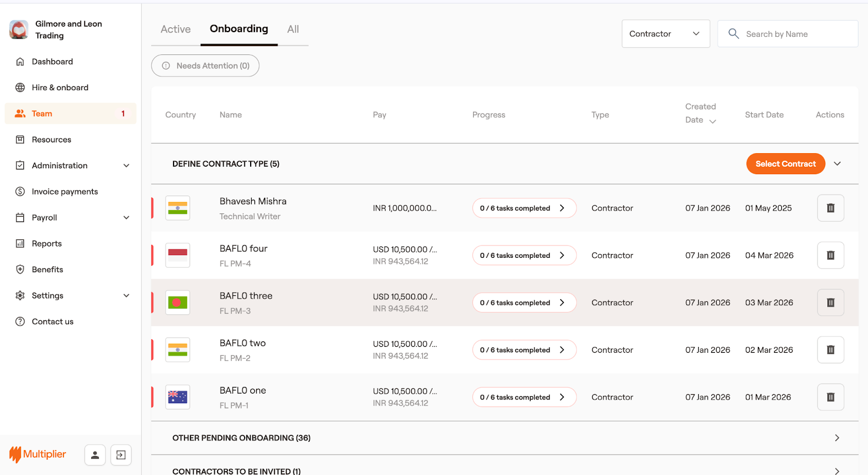This screenshot has width=868, height=475.
Task: Open the user profile icon at bottom-left
Action: pyautogui.click(x=95, y=455)
